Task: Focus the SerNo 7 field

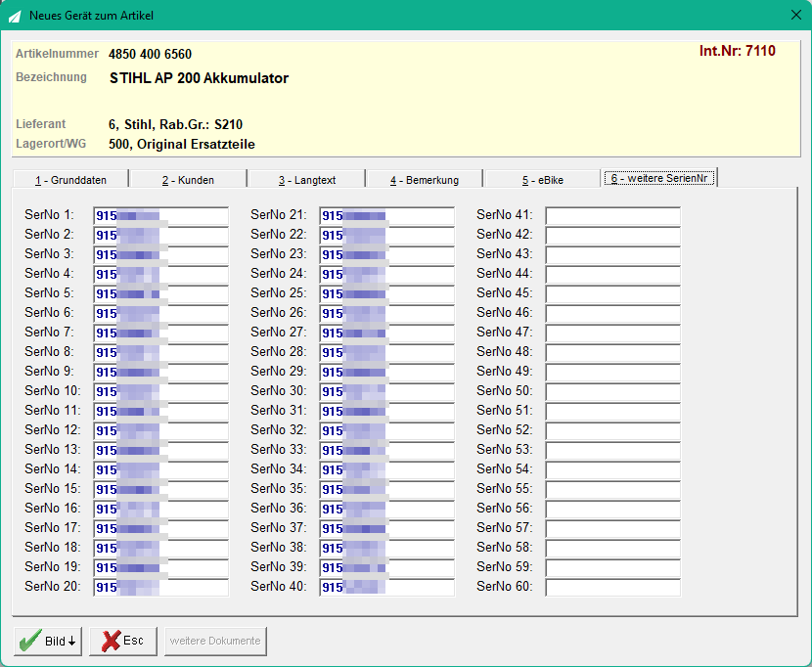Action: [x=161, y=333]
